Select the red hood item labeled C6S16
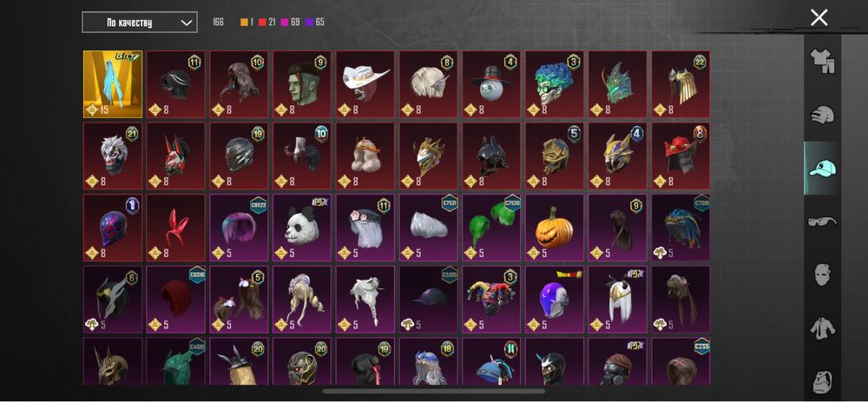Image resolution: width=868 pixels, height=402 pixels. 176,299
